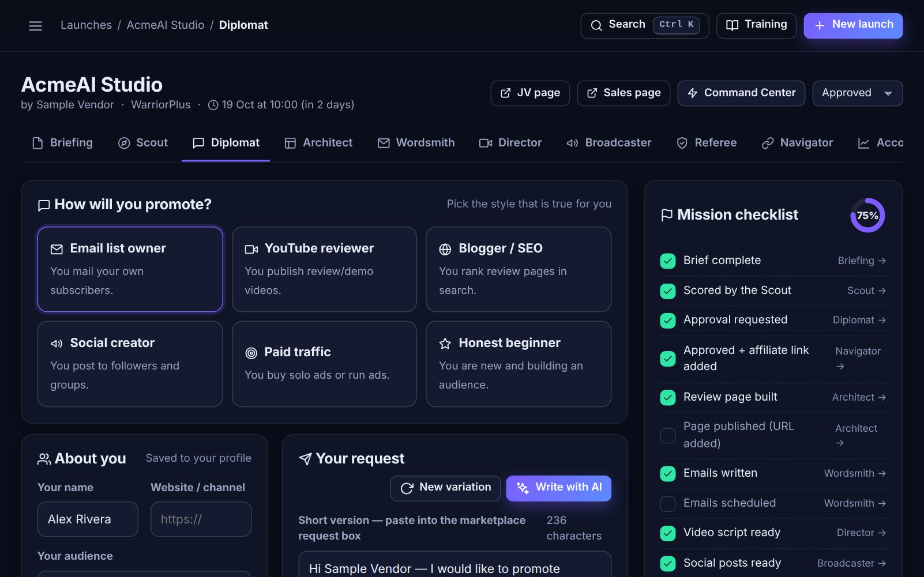
Task: Click the book icon on Training
Action: tap(732, 25)
